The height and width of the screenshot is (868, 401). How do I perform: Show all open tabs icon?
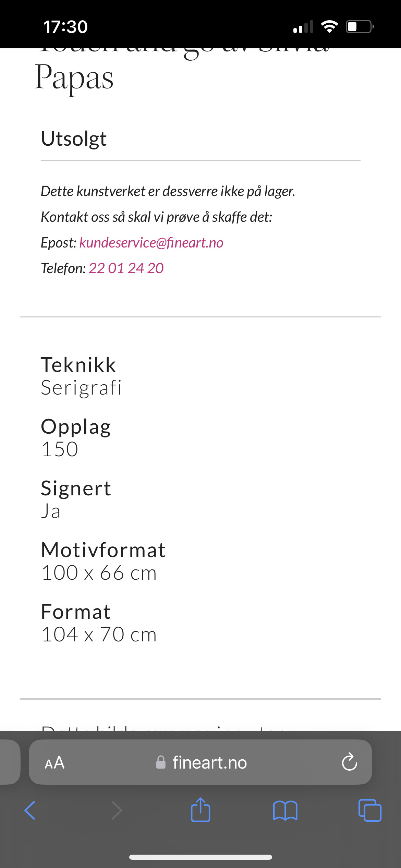(x=370, y=810)
